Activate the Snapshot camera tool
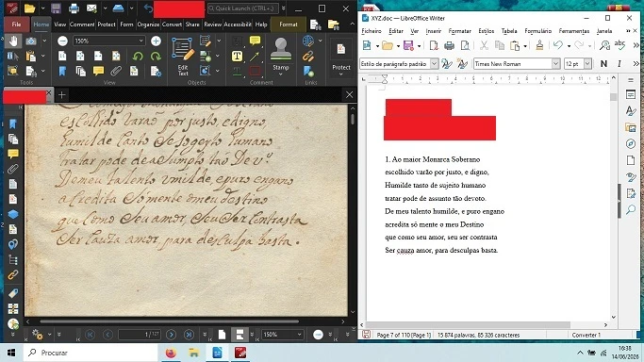Viewport: 644px width, 362px height. [x=31, y=41]
